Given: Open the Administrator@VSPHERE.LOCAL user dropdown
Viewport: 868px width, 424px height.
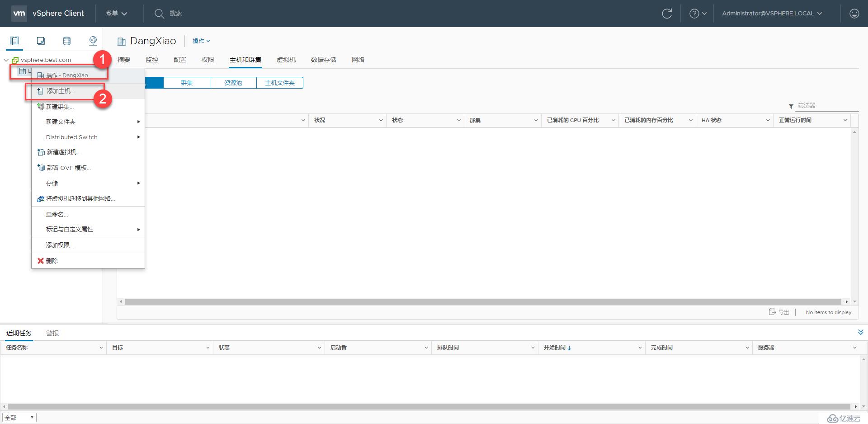Looking at the screenshot, I should (x=772, y=14).
